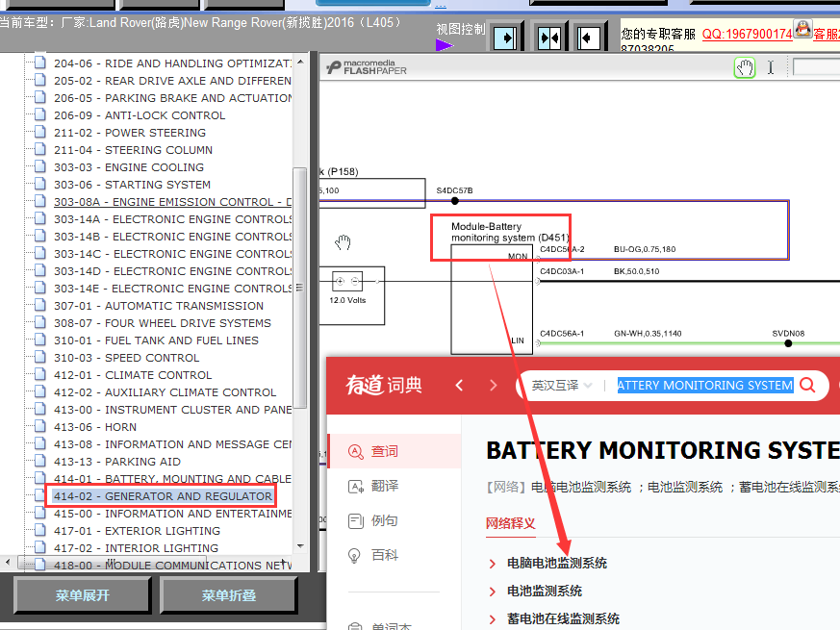
Task: Click the FlashPaper toolbar input box
Action: click(x=816, y=67)
